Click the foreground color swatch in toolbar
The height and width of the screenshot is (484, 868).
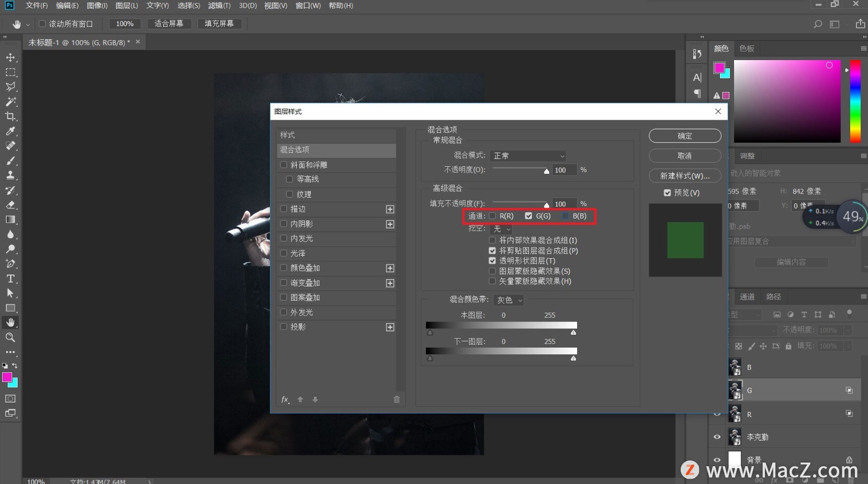point(7,377)
